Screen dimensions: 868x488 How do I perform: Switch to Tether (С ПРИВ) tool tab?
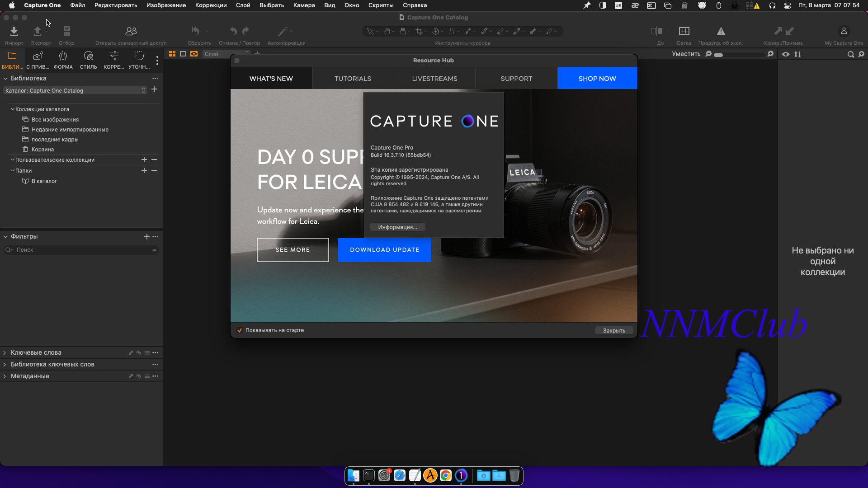(38, 60)
